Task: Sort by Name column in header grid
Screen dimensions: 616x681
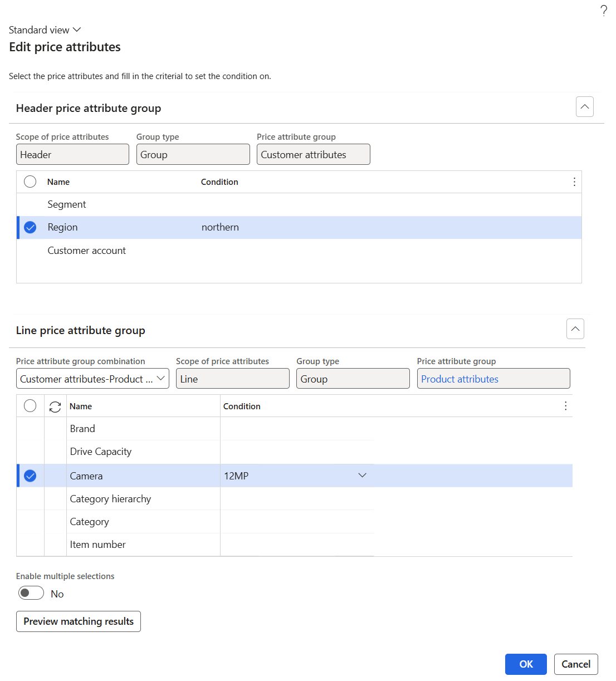Action: [x=58, y=182]
